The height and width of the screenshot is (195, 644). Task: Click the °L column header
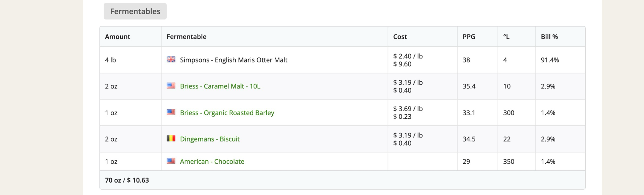(x=506, y=37)
